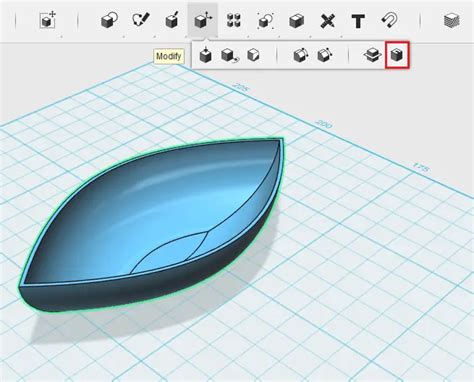
Task: Open the Sketch tools icon
Action: (141, 21)
